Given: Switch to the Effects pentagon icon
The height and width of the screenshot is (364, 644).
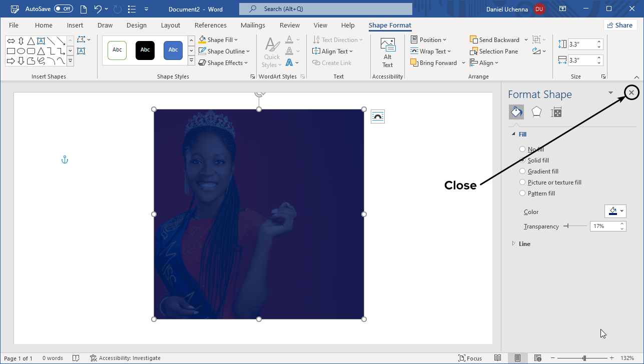Looking at the screenshot, I should point(536,112).
